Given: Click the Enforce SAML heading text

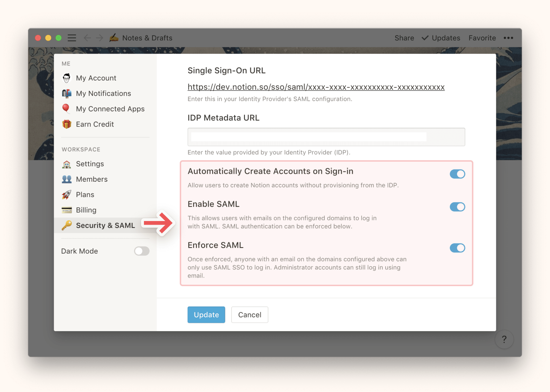Looking at the screenshot, I should (216, 245).
